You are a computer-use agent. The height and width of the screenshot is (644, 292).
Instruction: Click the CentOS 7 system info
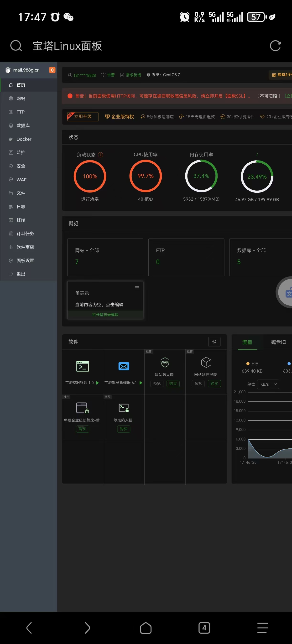coord(163,75)
